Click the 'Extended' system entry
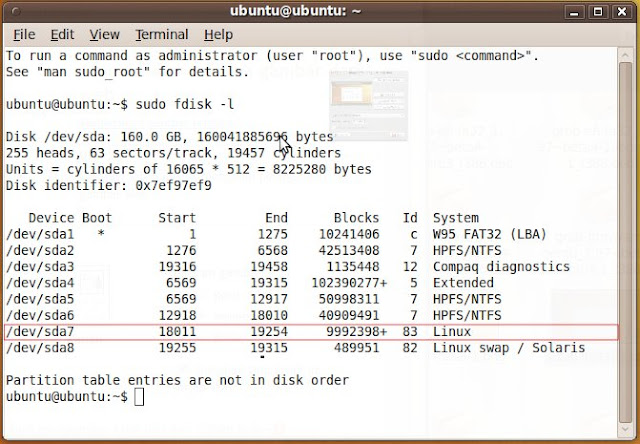This screenshot has width=640, height=444. 463,283
